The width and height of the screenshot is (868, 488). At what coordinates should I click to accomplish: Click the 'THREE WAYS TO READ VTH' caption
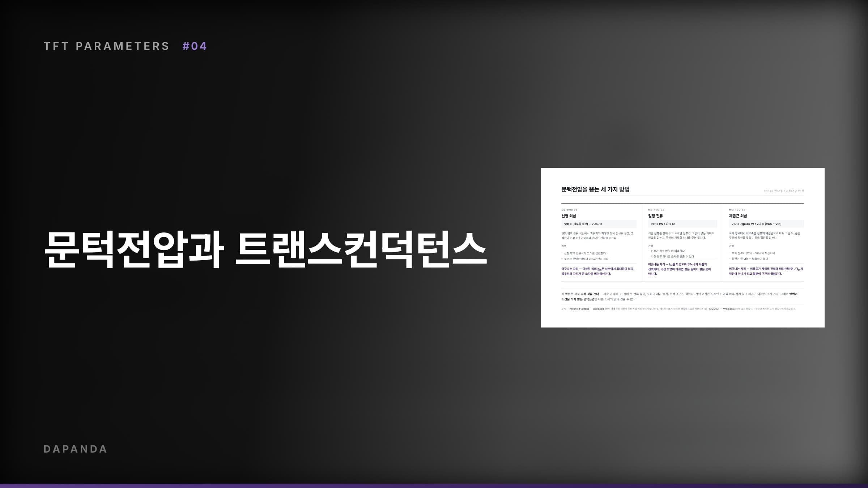click(x=784, y=191)
